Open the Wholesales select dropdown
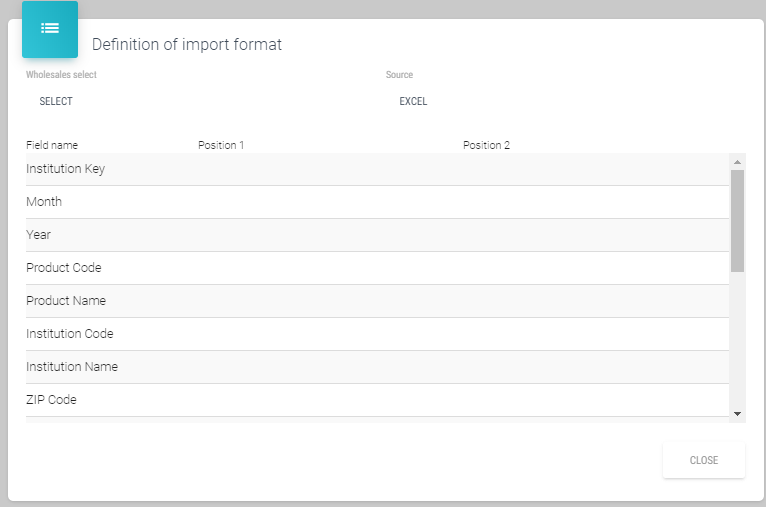This screenshot has height=507, width=766. [x=56, y=101]
